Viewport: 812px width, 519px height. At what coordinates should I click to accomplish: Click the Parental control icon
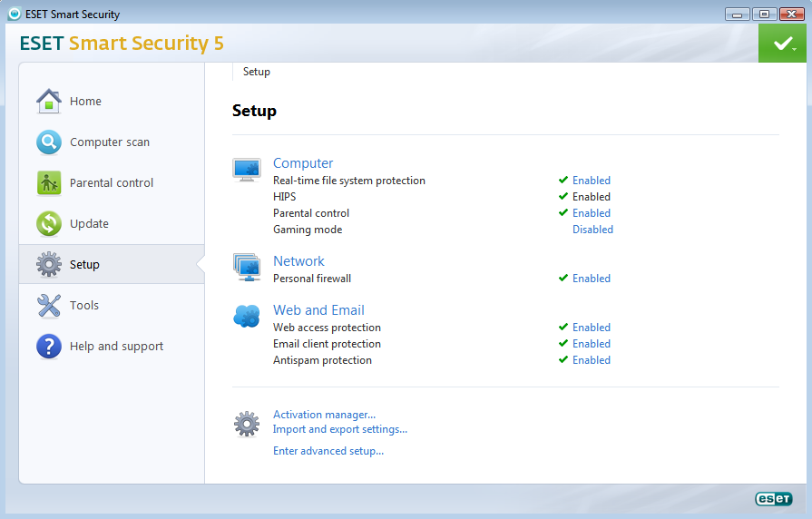pos(49,183)
